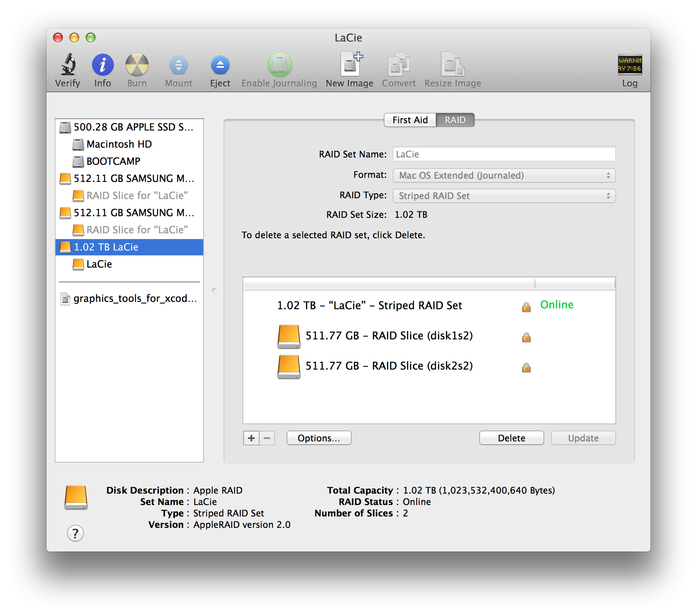Click the large orange drive icon near Disk Description
Screen dimensions: 697x616
pos(76,497)
